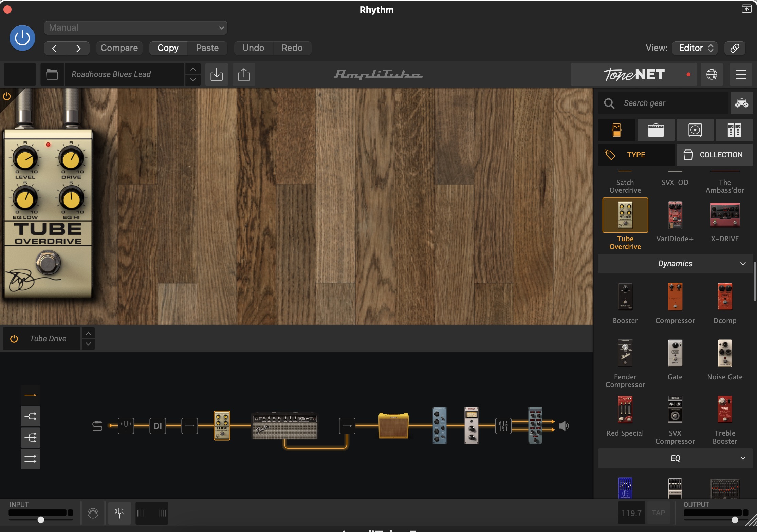757x532 pixels.
Task: Click the TAP tempo button
Action: click(x=658, y=513)
